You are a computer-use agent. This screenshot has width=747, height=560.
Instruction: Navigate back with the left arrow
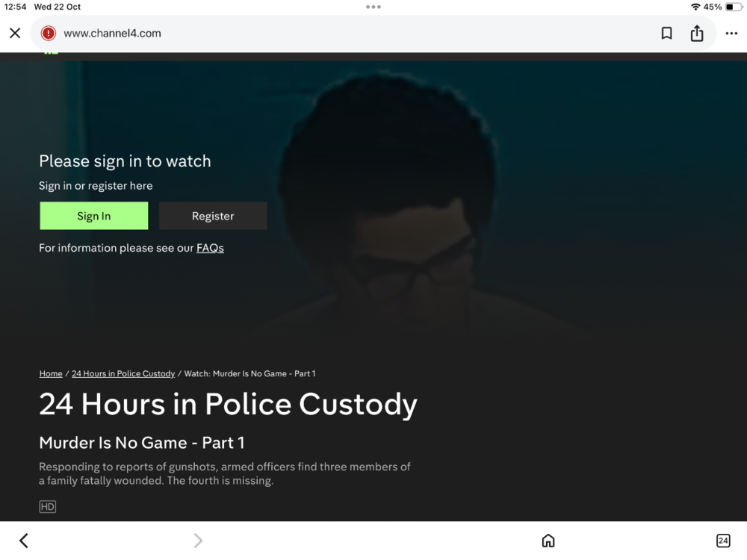pos(23,541)
